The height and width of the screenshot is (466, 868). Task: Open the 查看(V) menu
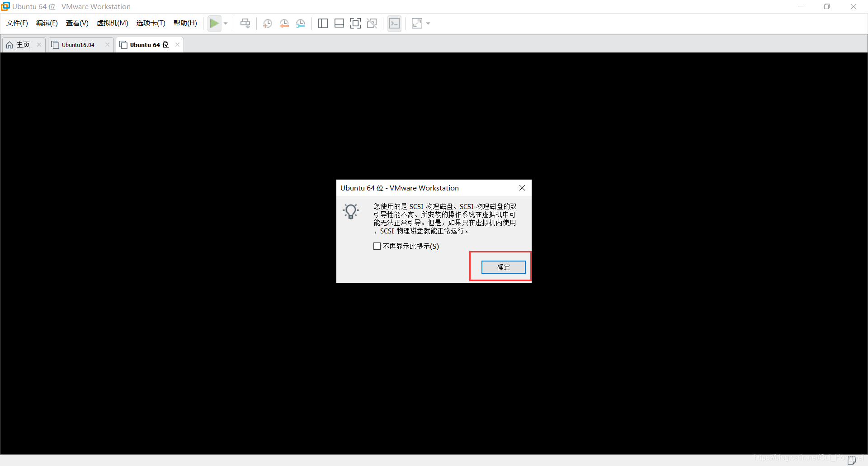click(x=77, y=23)
